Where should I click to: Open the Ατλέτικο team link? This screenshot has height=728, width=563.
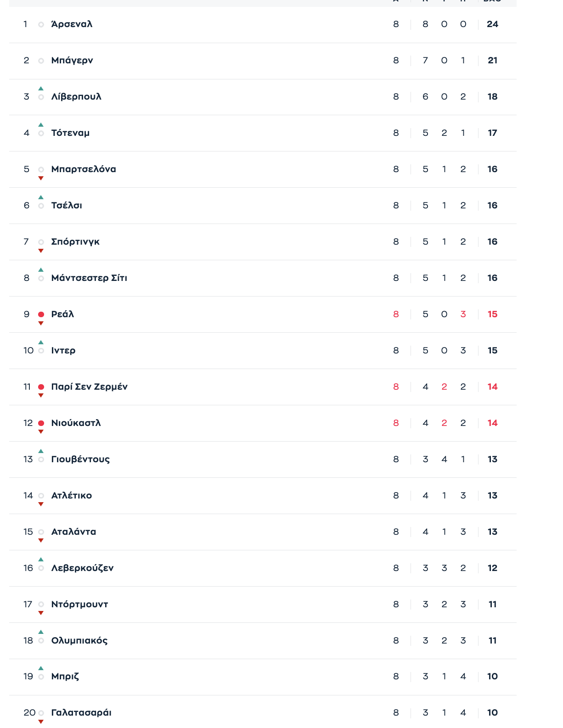click(x=72, y=496)
